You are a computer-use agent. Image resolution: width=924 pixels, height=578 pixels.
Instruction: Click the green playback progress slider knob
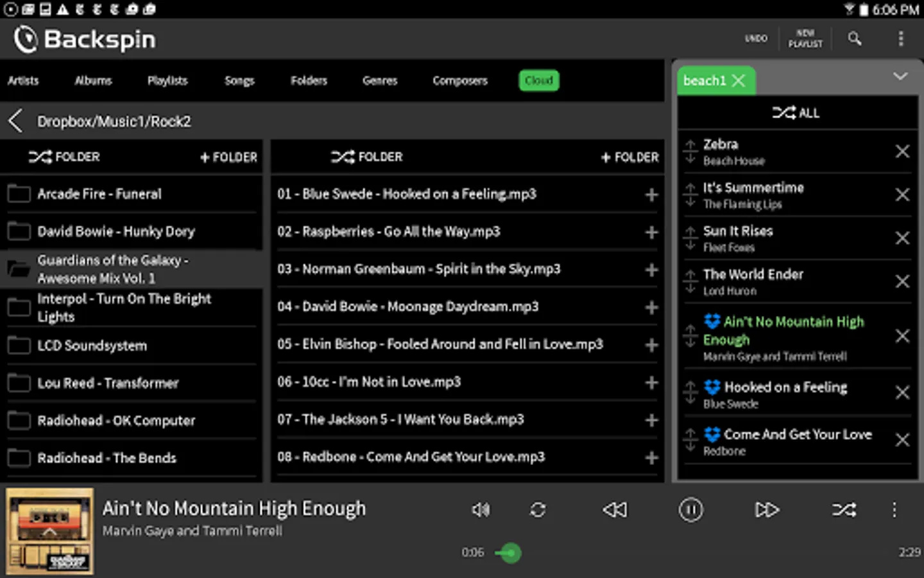(510, 553)
